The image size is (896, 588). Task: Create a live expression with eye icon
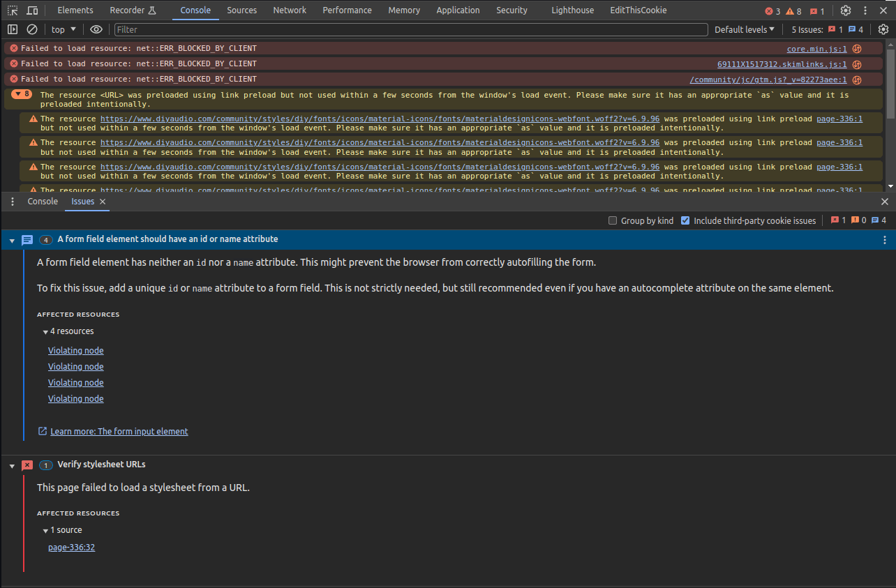[x=96, y=29]
